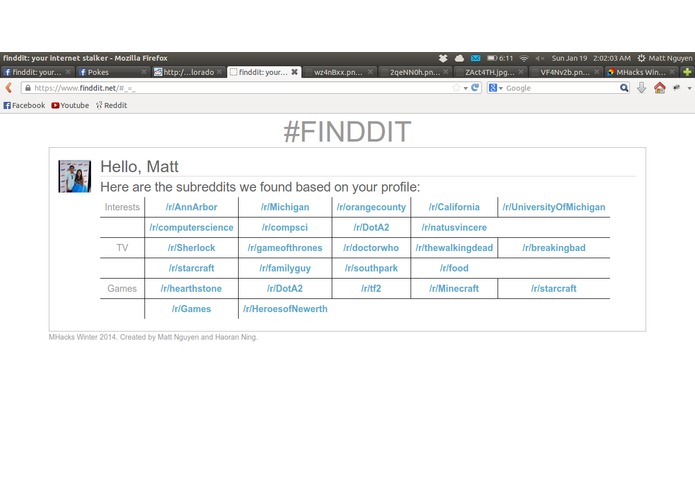
Task: Switch to the Pokes tab
Action: click(x=113, y=72)
